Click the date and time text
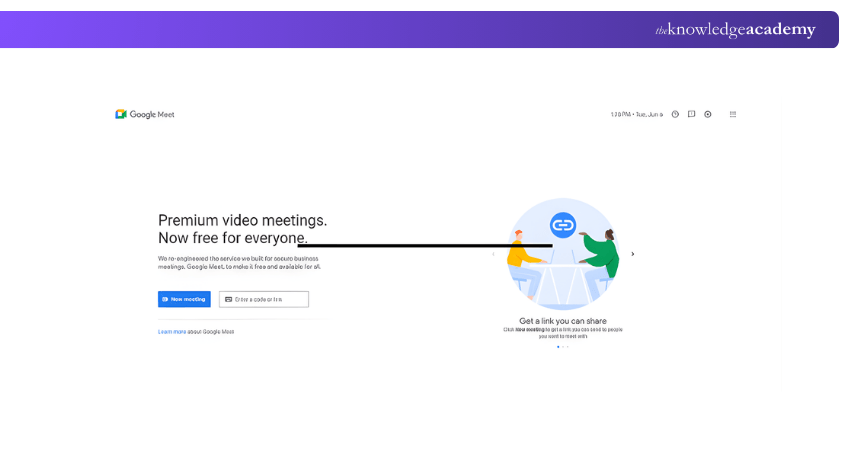Image resolution: width=850 pixels, height=450 pixels. [x=636, y=114]
